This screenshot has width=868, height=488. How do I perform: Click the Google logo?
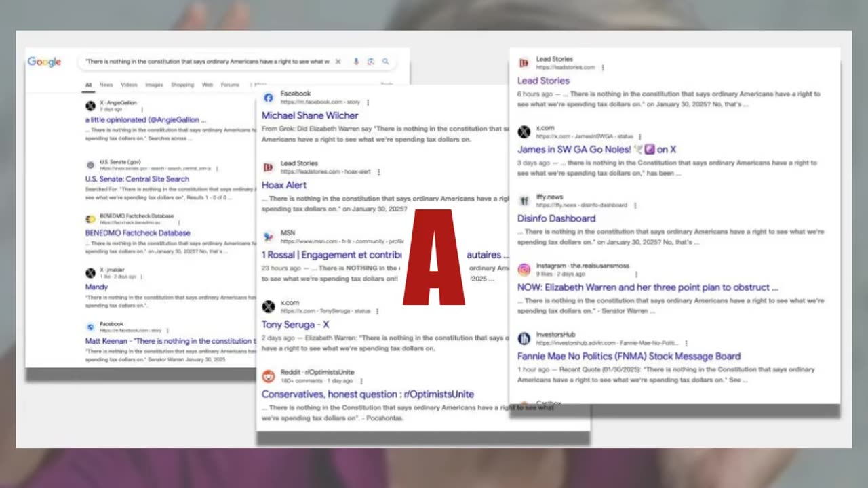(44, 62)
